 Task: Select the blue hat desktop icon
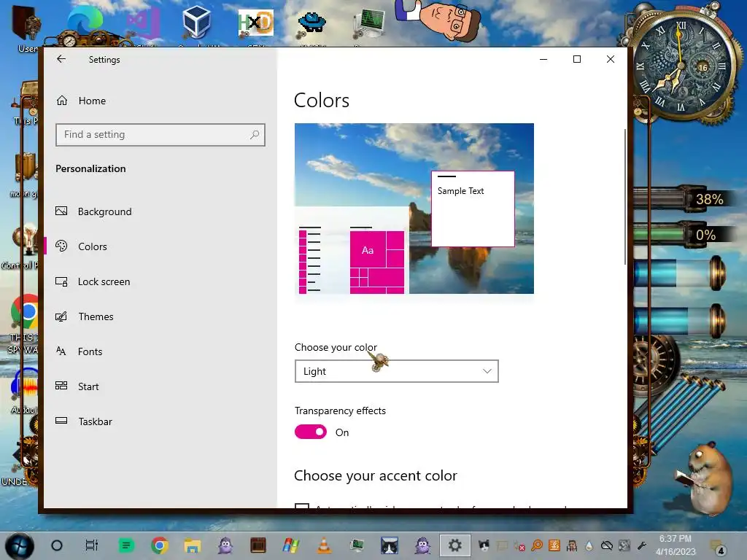pos(312,22)
